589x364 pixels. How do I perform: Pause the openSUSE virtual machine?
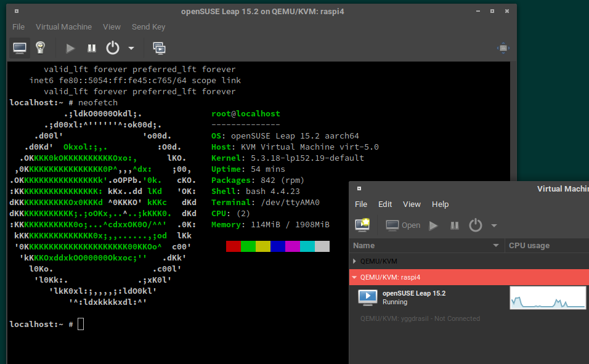pos(92,48)
